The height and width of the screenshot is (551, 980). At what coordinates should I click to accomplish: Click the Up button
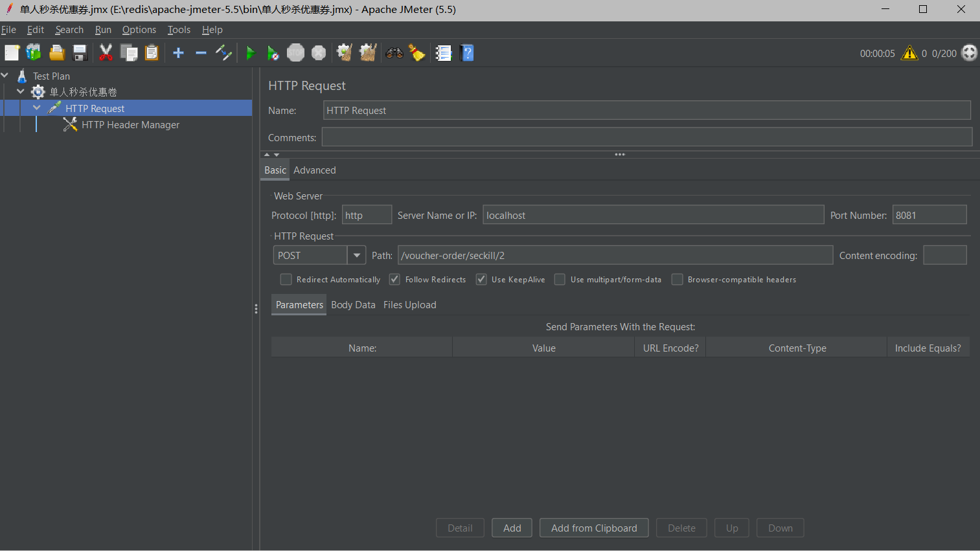pyautogui.click(x=732, y=528)
